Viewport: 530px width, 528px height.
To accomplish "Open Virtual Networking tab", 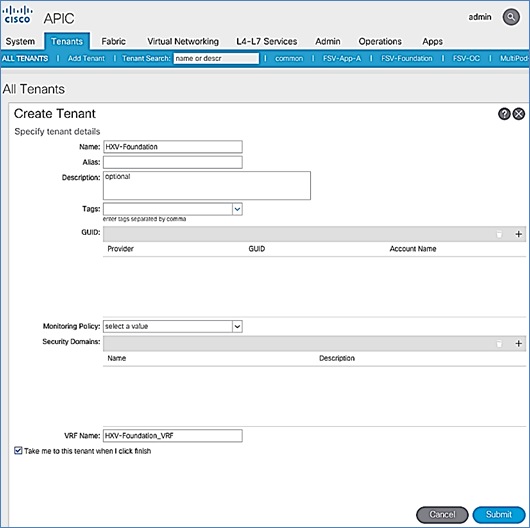I will (183, 41).
